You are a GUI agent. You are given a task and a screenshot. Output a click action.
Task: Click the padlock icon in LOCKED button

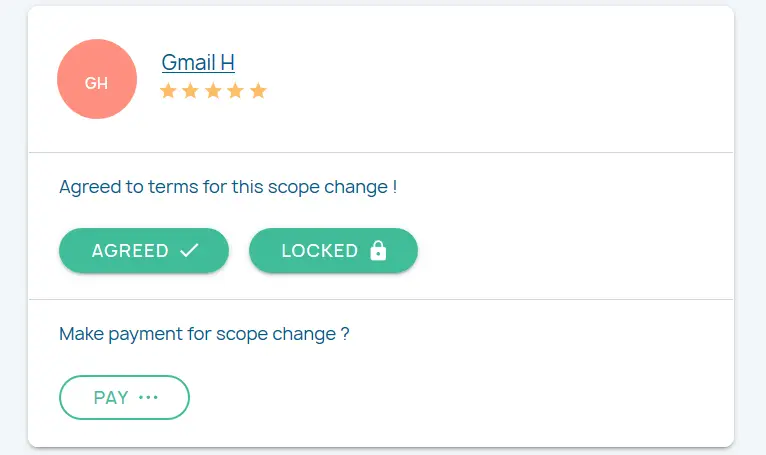[x=378, y=251]
